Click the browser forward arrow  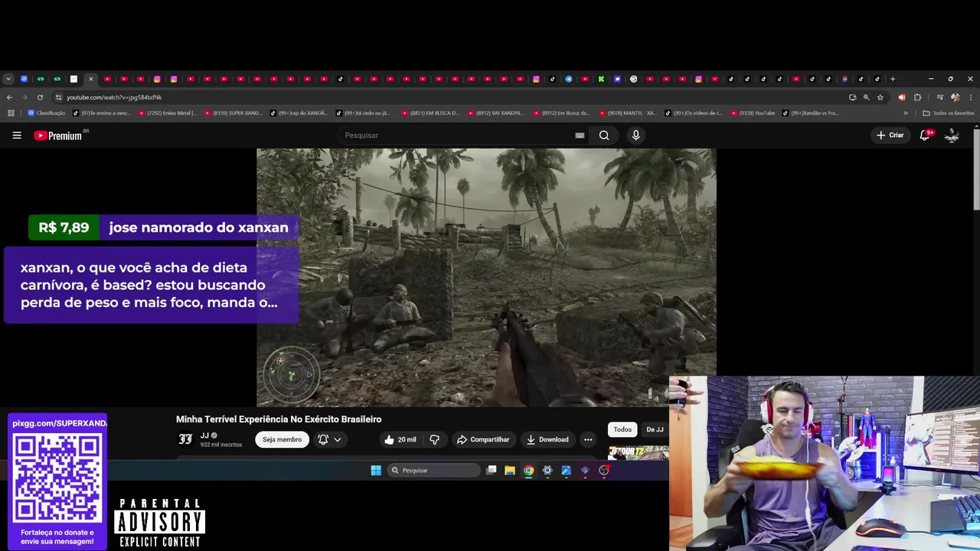coord(24,97)
